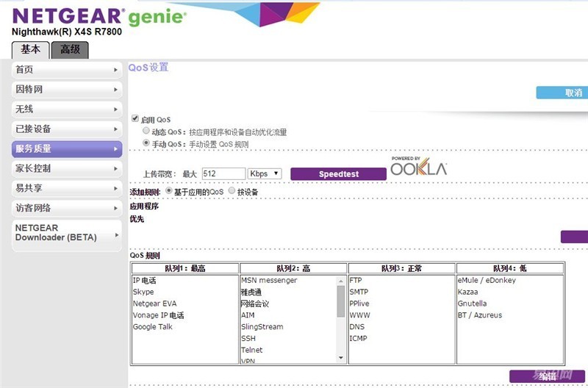Click the 队列2: 高 column header
The image size is (588, 388).
pos(293,268)
